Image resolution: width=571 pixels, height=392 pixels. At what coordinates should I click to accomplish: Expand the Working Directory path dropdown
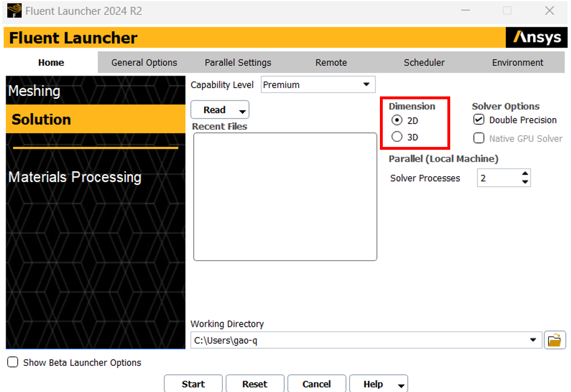[533, 340]
